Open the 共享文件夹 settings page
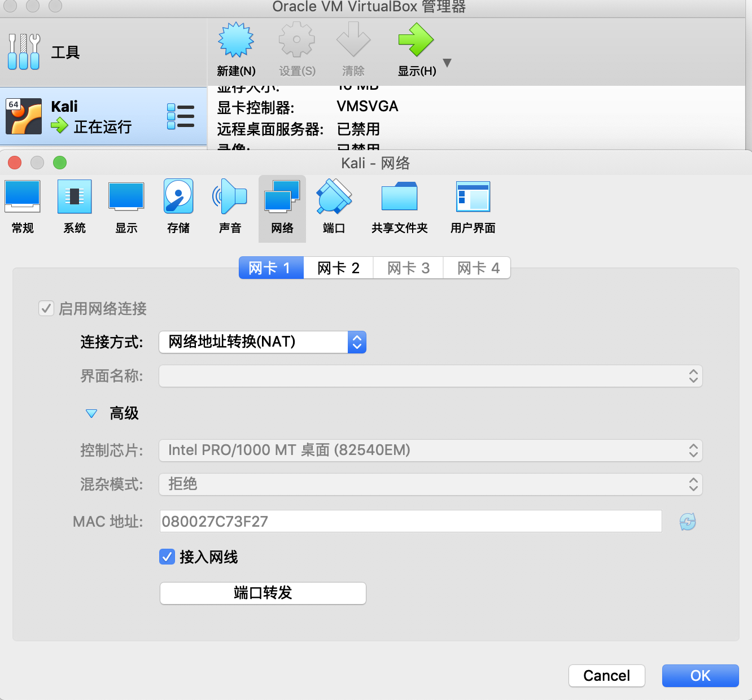The image size is (752, 700). pos(399,206)
